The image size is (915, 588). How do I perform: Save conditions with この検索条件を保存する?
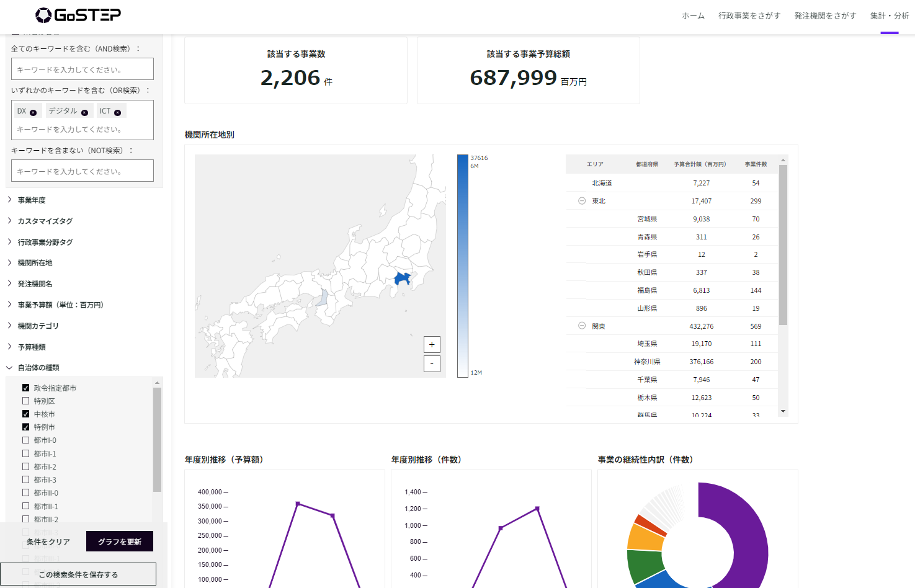pyautogui.click(x=78, y=574)
